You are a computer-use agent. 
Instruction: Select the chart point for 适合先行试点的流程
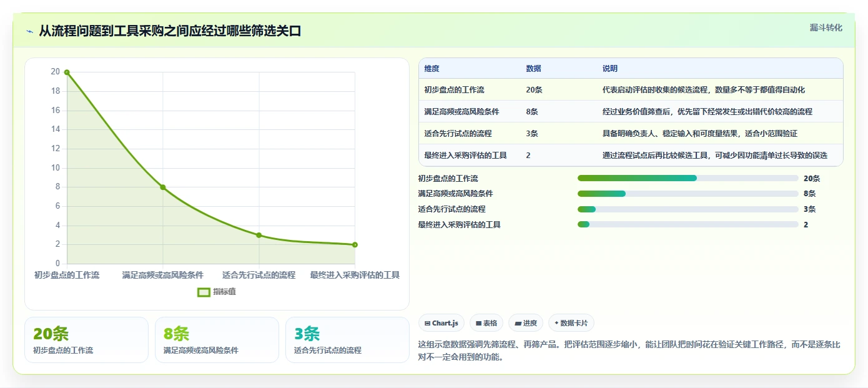[x=259, y=235]
